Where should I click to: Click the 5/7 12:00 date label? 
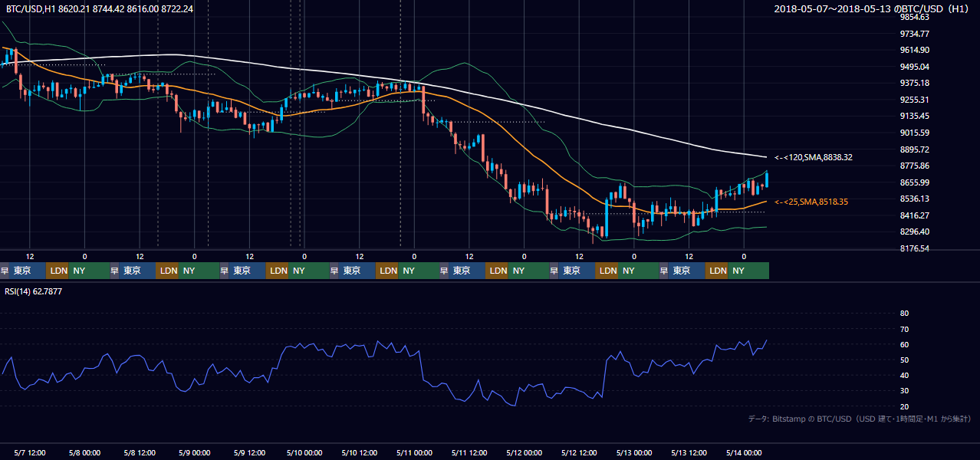click(30, 452)
